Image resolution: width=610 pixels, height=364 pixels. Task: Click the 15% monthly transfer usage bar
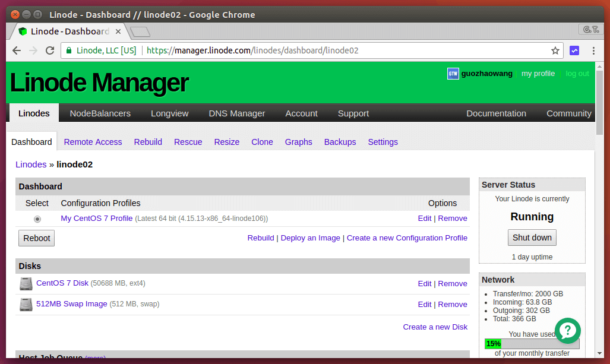pos(532,343)
